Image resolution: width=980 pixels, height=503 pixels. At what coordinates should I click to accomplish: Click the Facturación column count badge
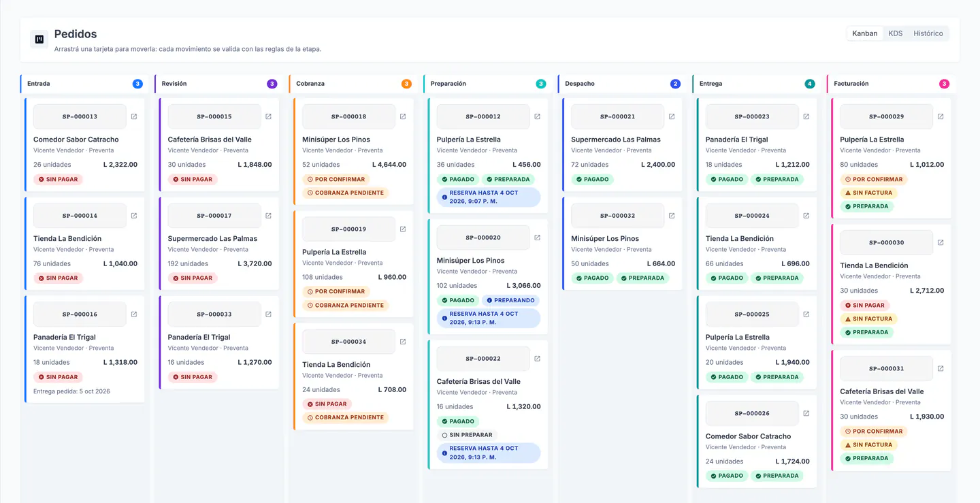click(x=944, y=84)
